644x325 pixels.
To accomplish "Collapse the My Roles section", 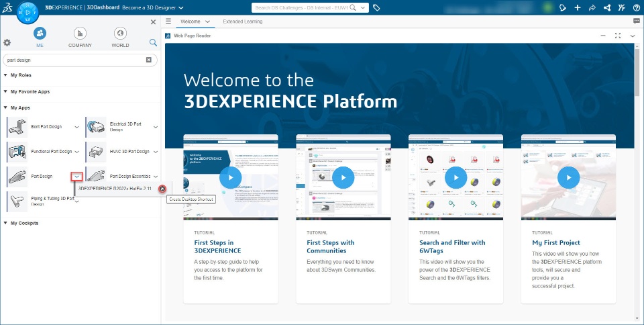I will (x=6, y=75).
